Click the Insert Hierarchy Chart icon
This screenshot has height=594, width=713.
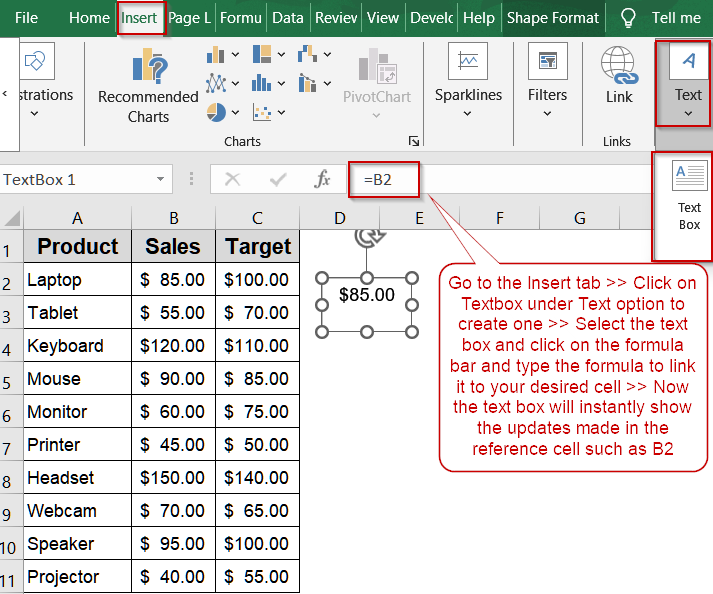[x=263, y=55]
